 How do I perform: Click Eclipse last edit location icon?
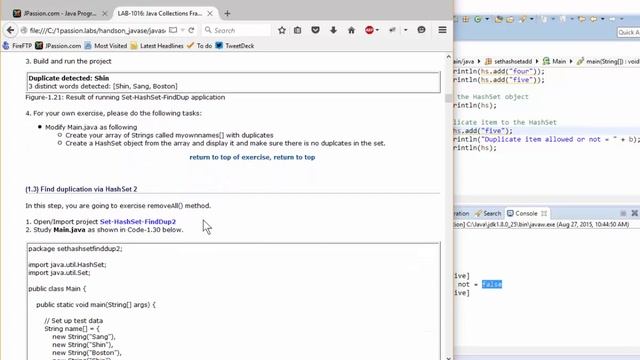tap(582, 19)
